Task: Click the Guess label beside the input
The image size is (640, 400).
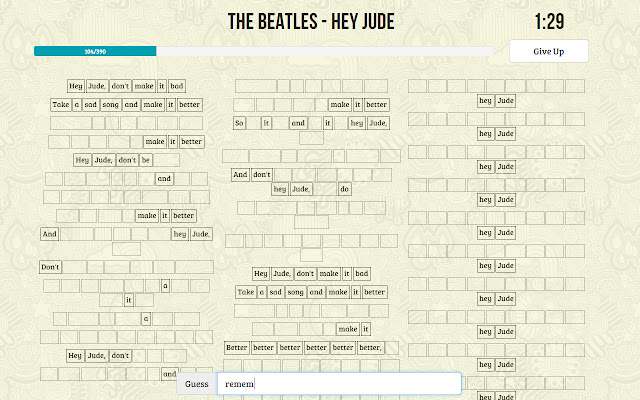Action: [x=197, y=384]
